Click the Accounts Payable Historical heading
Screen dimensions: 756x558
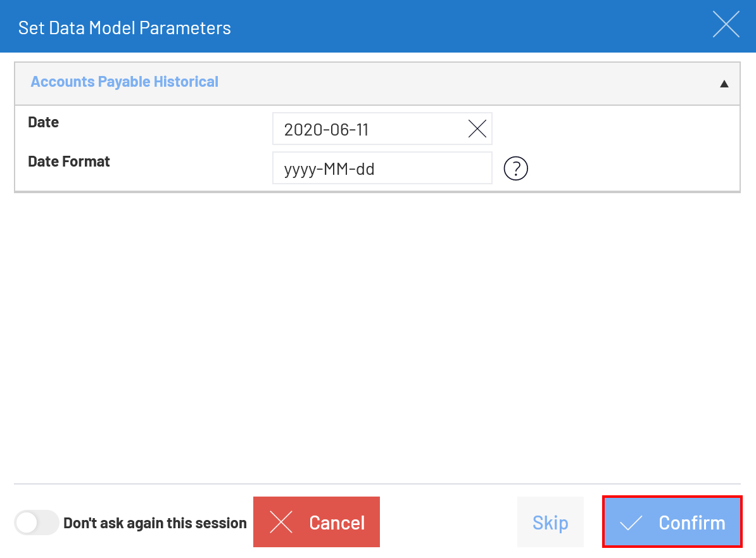click(124, 82)
